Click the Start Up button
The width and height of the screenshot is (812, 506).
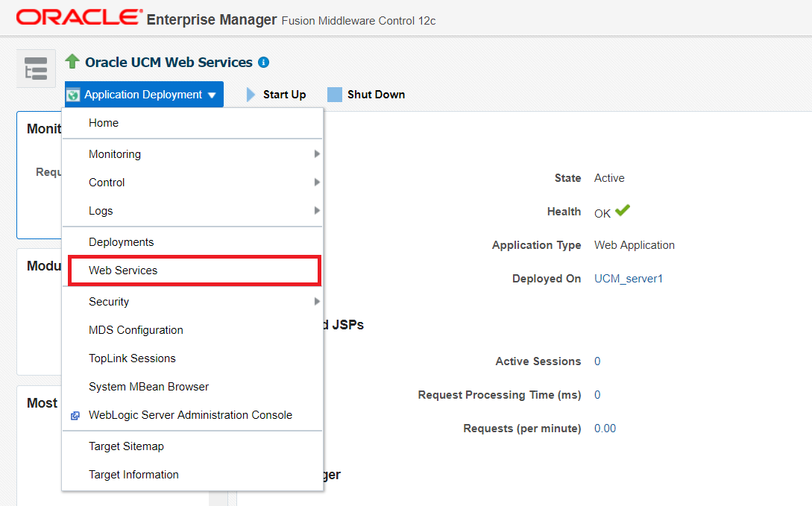(276, 95)
